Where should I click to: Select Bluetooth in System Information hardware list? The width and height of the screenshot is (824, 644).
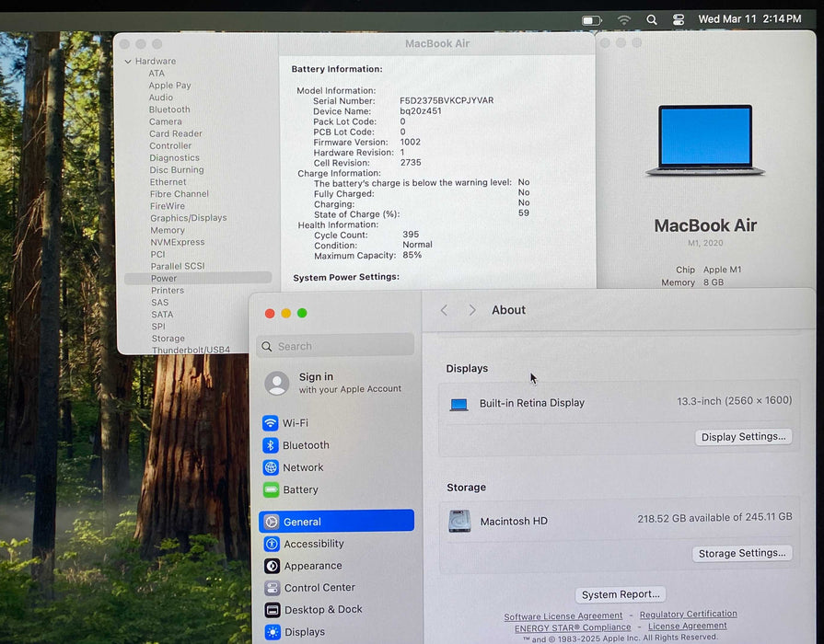click(169, 109)
